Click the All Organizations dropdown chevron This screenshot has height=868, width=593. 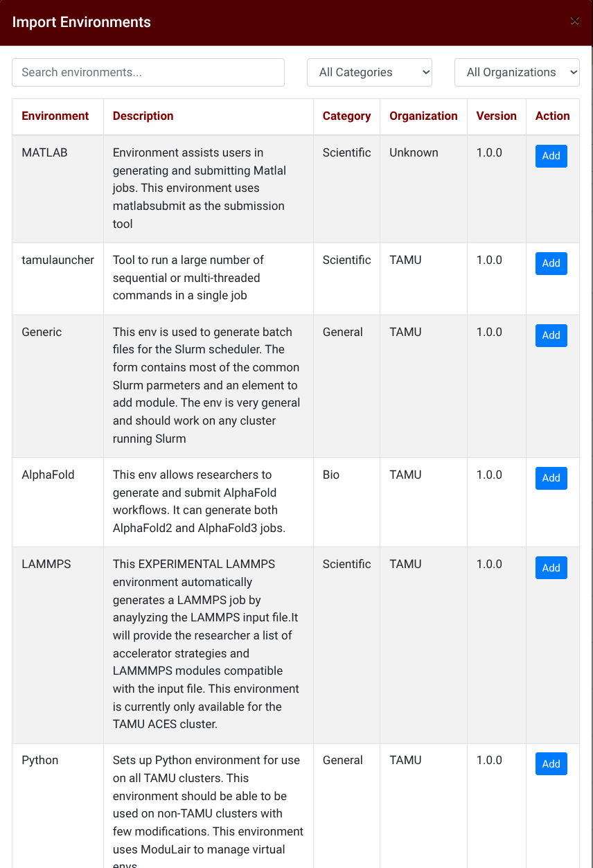(573, 72)
